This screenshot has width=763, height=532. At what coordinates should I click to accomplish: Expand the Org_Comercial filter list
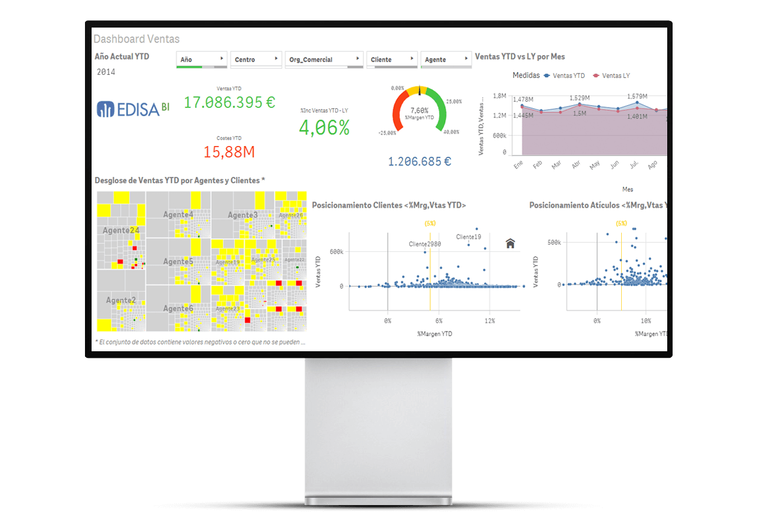[324, 59]
